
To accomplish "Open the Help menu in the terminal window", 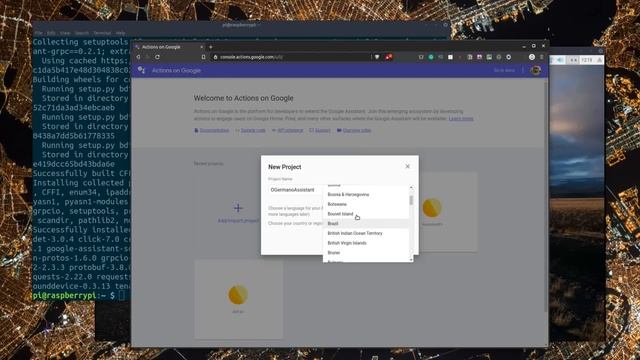I will [x=120, y=33].
